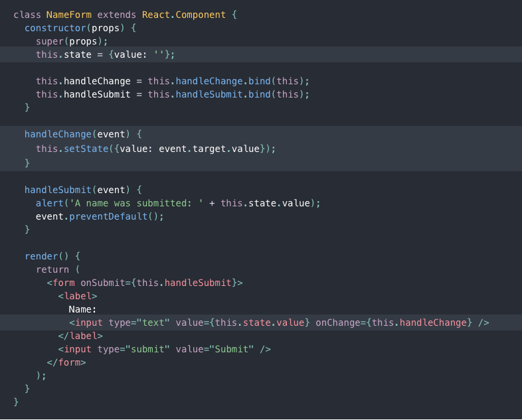The image size is (522, 420).
Task: Click the closing </label> tag
Action: [80, 336]
